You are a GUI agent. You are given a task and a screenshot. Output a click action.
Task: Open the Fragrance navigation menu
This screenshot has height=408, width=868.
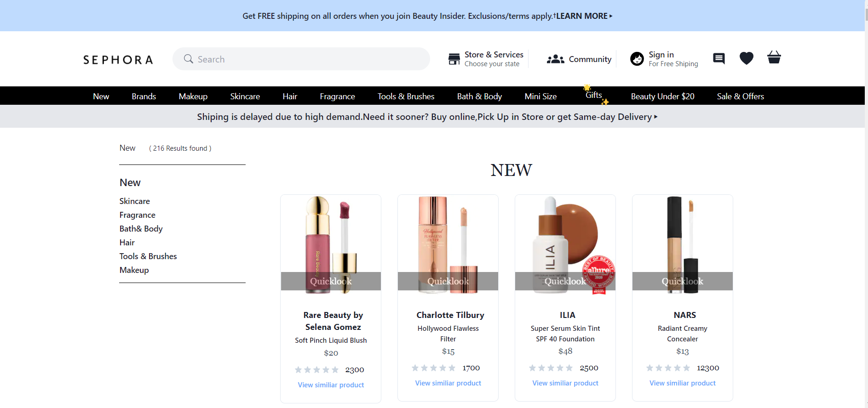(337, 96)
